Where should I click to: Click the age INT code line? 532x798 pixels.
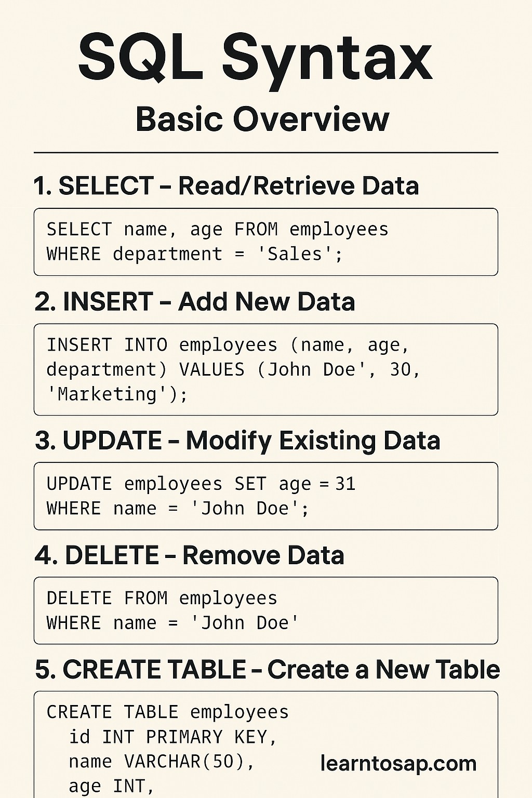pyautogui.click(x=112, y=787)
